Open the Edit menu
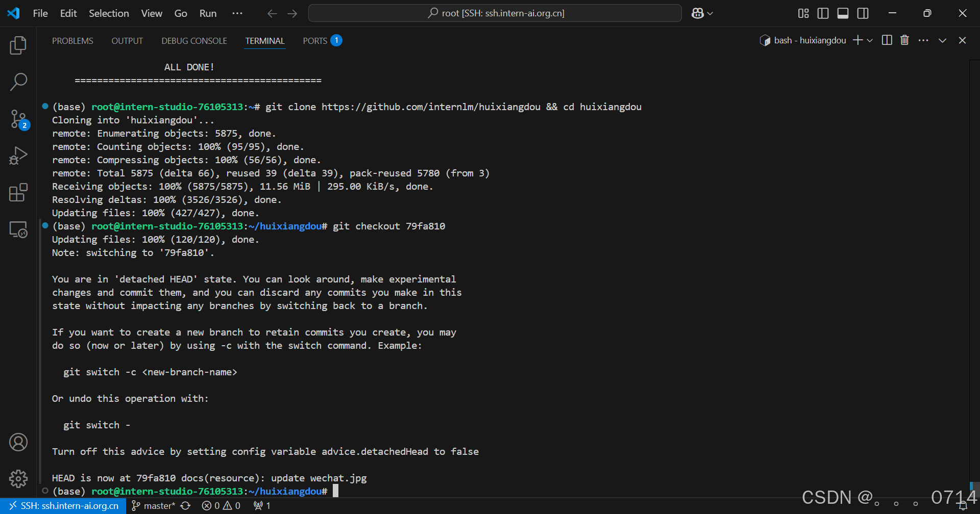The height and width of the screenshot is (514, 980). [68, 13]
